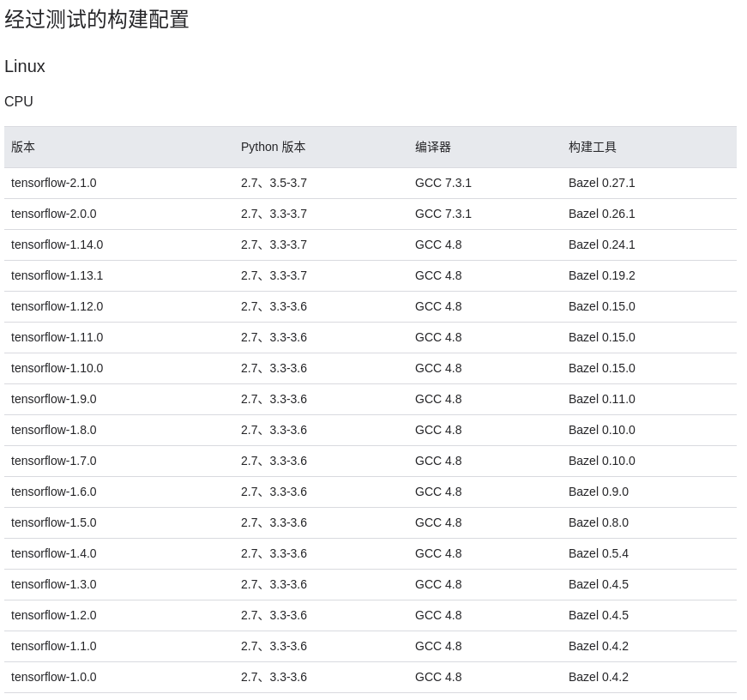Select the tensorflow-1.9.0 cell

[x=54, y=399]
